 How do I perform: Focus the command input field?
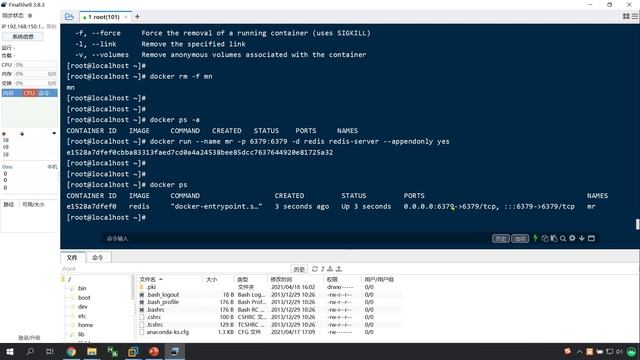pyautogui.click(x=296, y=238)
